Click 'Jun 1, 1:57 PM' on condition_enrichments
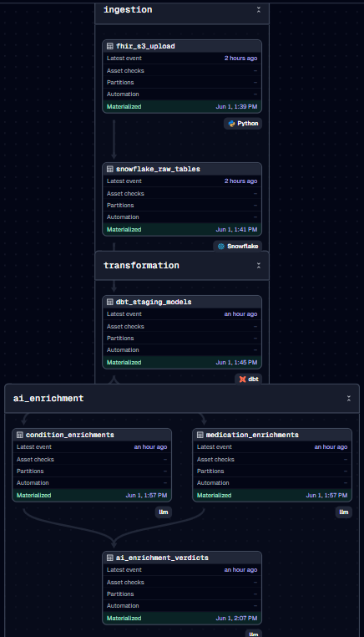The width and height of the screenshot is (364, 637). point(146,495)
